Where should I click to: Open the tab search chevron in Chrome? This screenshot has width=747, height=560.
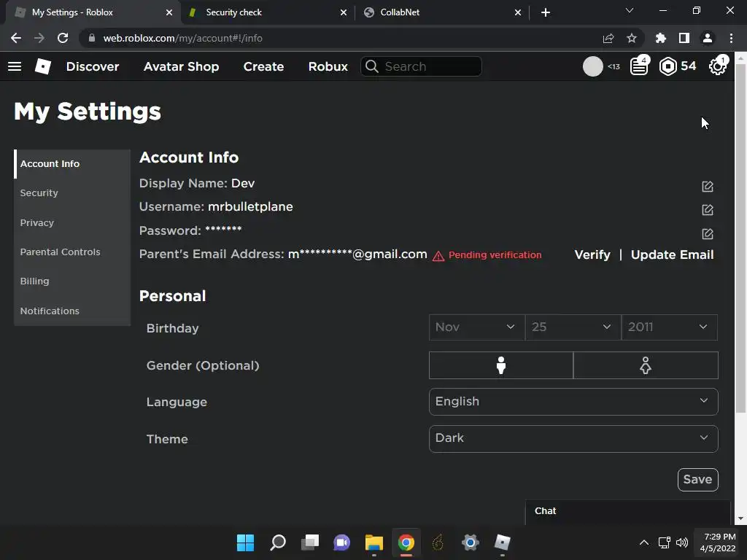tap(630, 10)
